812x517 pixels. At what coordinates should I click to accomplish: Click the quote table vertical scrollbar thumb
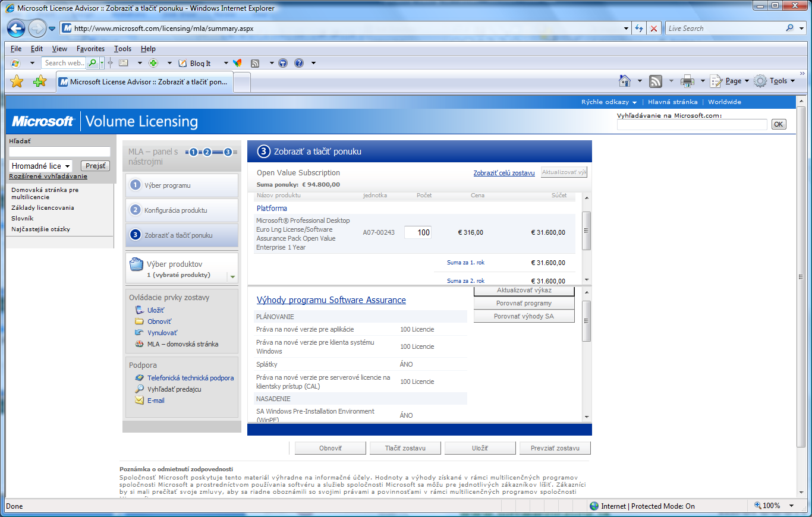click(x=586, y=231)
